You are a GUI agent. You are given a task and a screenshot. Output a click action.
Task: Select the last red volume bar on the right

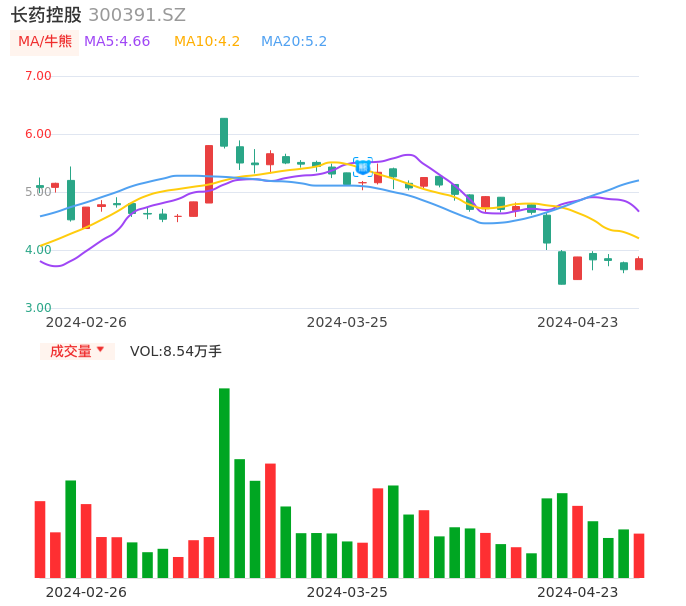click(x=639, y=555)
